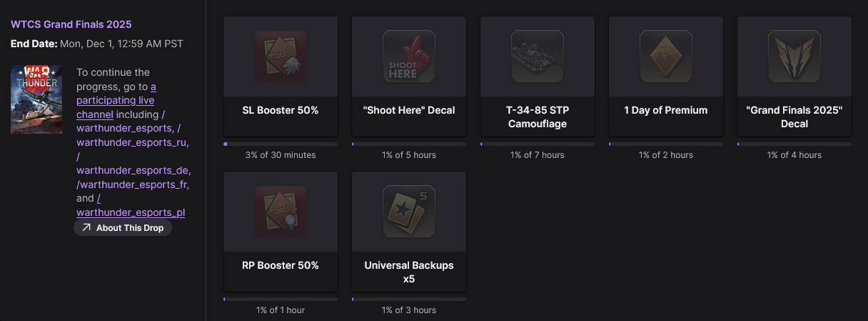Click the WTCS Grand Finals 2025 campaign title
This screenshot has width=868, height=321.
click(x=71, y=24)
